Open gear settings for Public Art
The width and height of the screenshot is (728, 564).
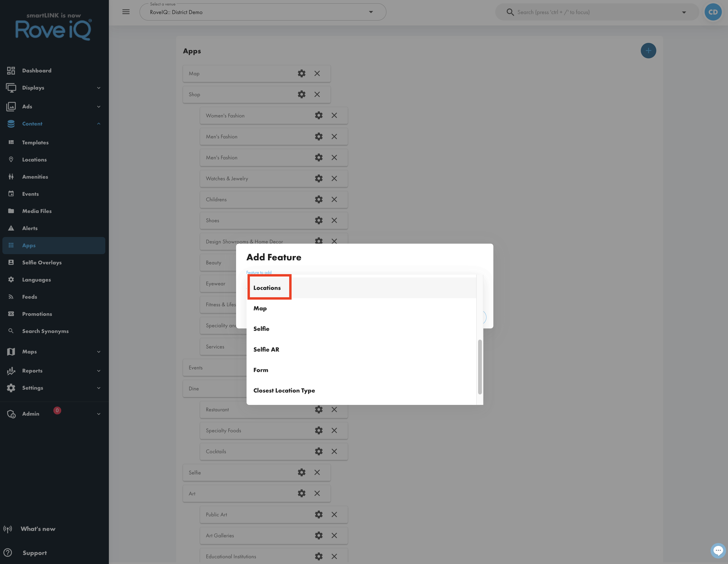(x=319, y=514)
